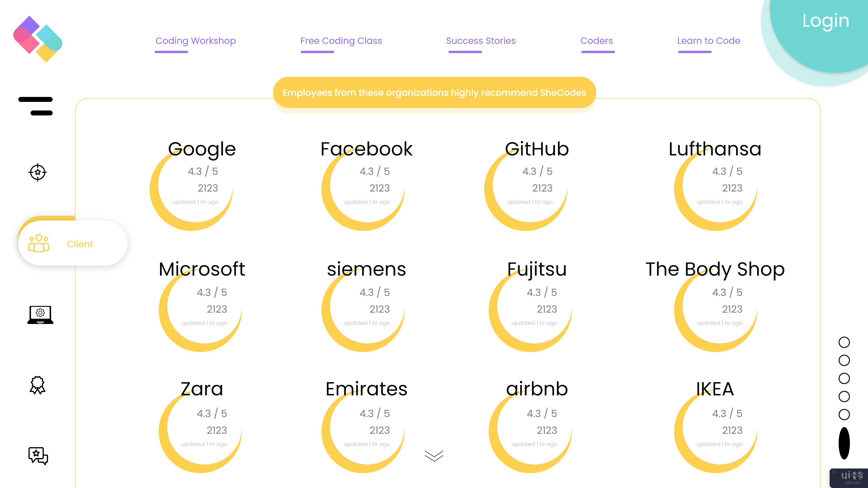Click the crosshair star target icon

coord(37,172)
